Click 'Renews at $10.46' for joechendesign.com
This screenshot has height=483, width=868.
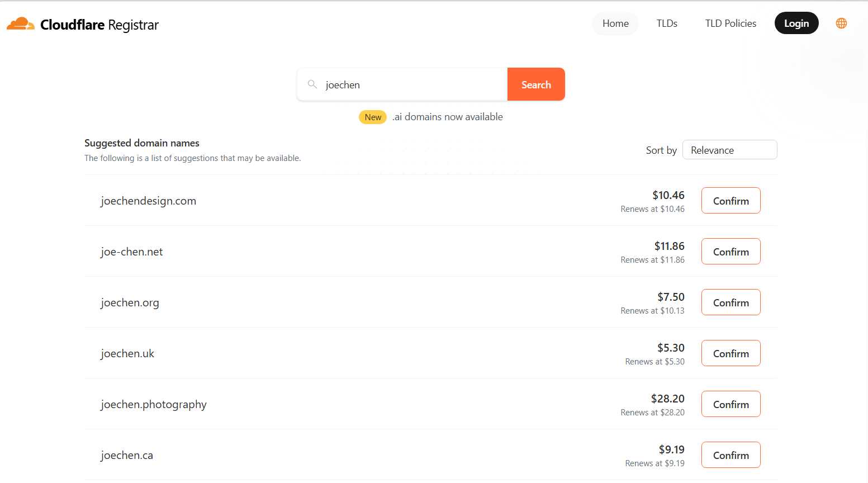pos(652,209)
